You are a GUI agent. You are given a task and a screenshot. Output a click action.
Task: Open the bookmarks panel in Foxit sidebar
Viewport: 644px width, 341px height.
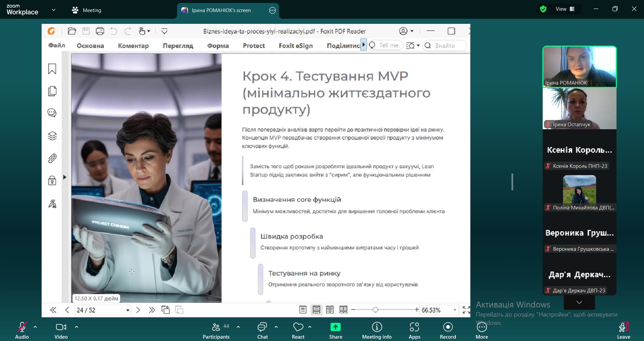[52, 69]
